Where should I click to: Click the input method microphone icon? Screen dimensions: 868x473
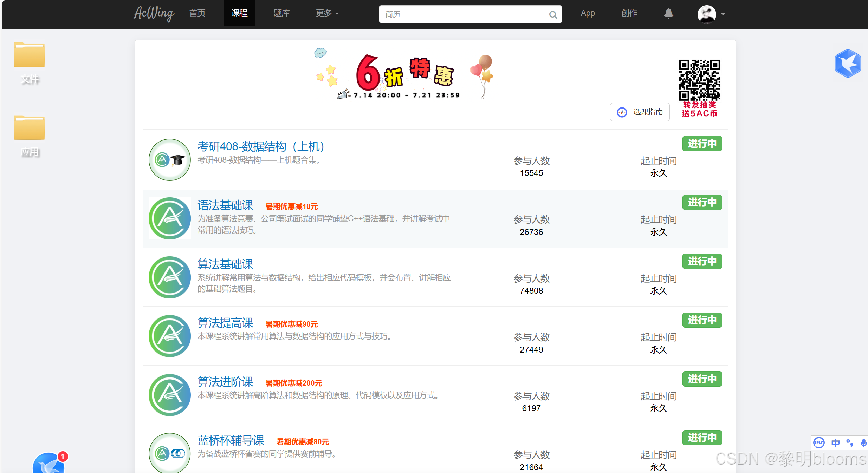tap(863, 443)
